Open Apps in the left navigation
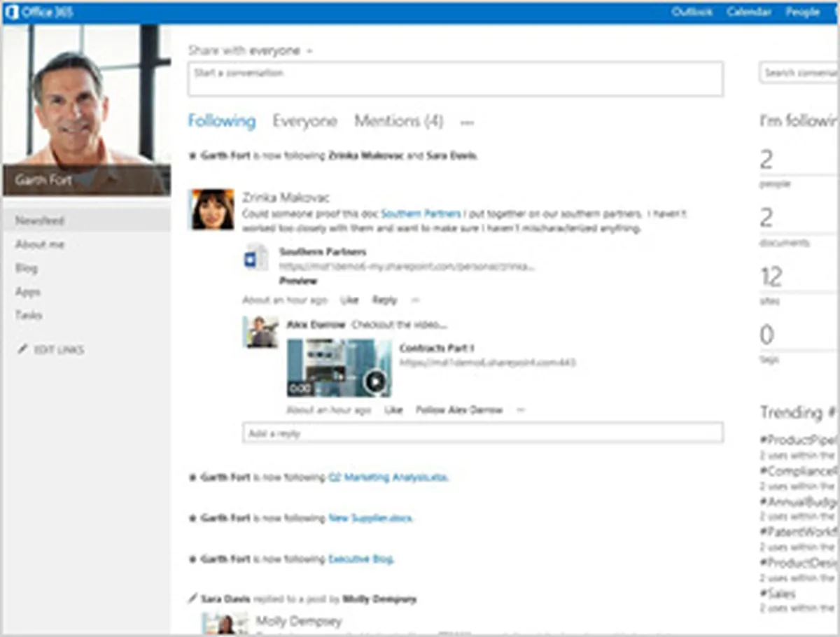This screenshot has width=840, height=637. tap(28, 292)
